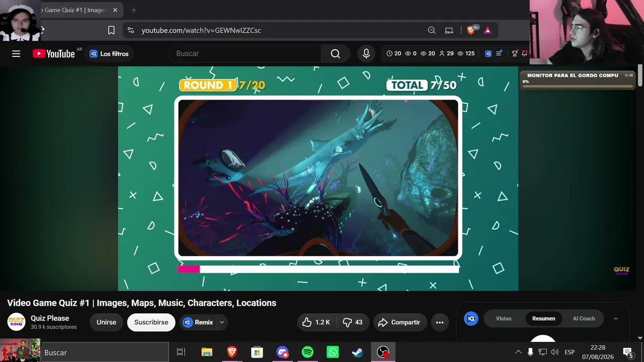
Task: Open Spotify from taskbar
Action: point(307,352)
